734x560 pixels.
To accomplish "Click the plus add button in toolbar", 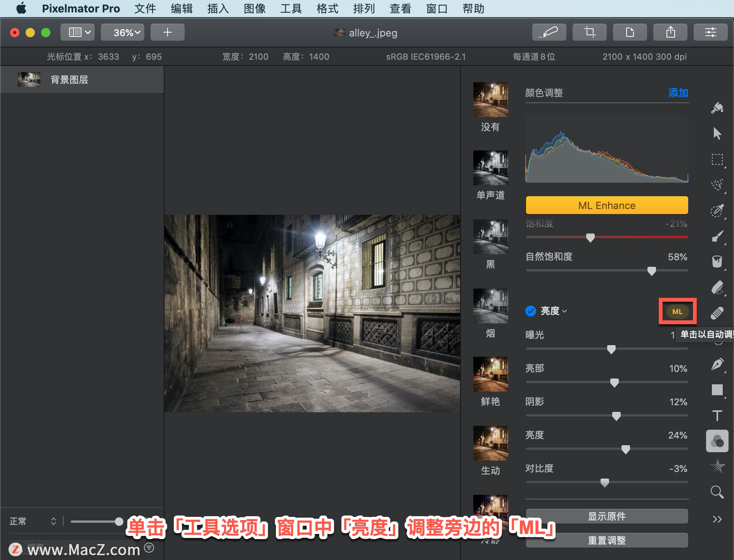I will [x=168, y=32].
